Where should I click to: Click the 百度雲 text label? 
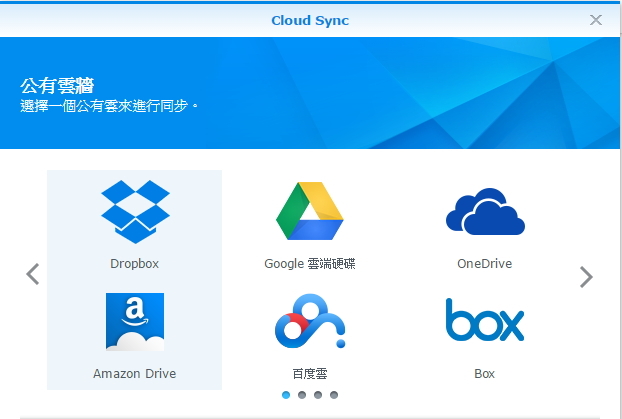[310, 374]
